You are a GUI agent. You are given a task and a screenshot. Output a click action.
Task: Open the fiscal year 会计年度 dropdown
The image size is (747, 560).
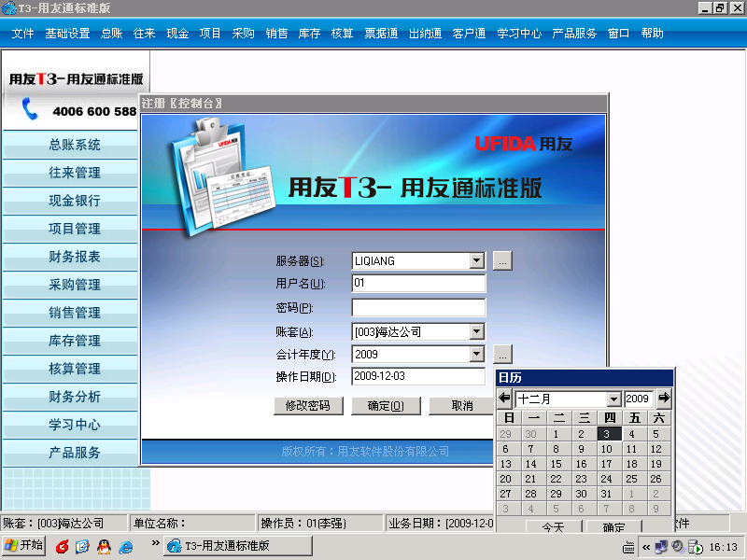(x=476, y=354)
